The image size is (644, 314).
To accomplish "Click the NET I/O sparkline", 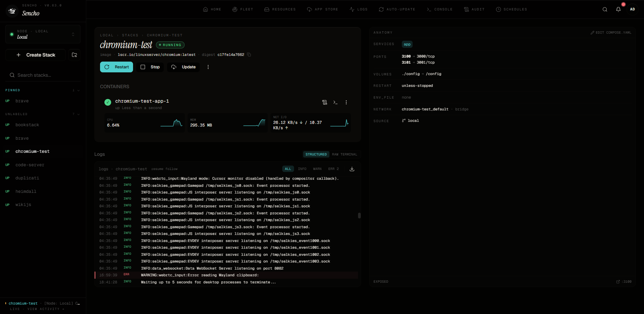I will pyautogui.click(x=340, y=123).
